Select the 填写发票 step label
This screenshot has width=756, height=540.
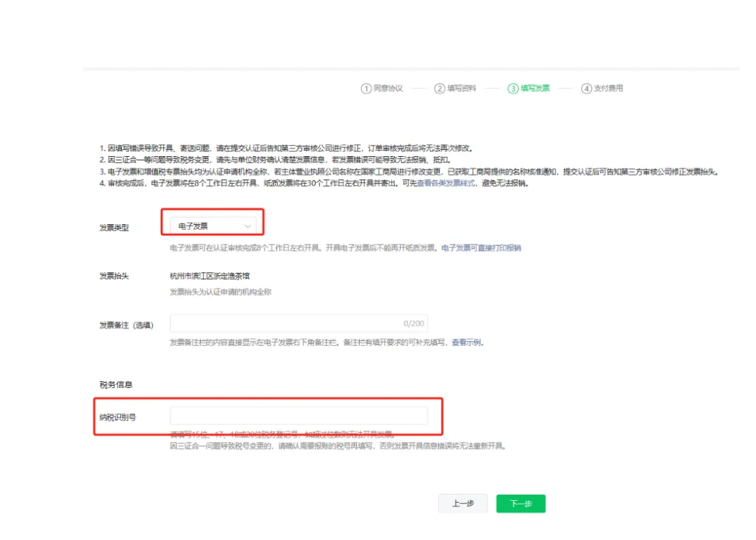point(535,88)
